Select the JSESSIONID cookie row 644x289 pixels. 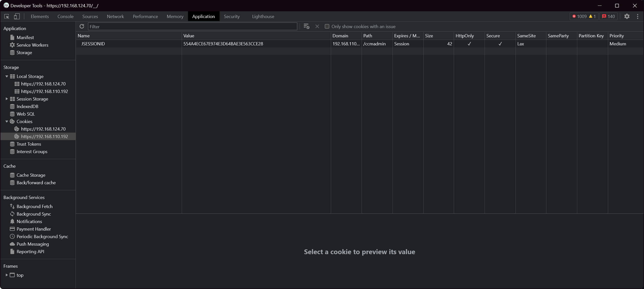click(93, 44)
